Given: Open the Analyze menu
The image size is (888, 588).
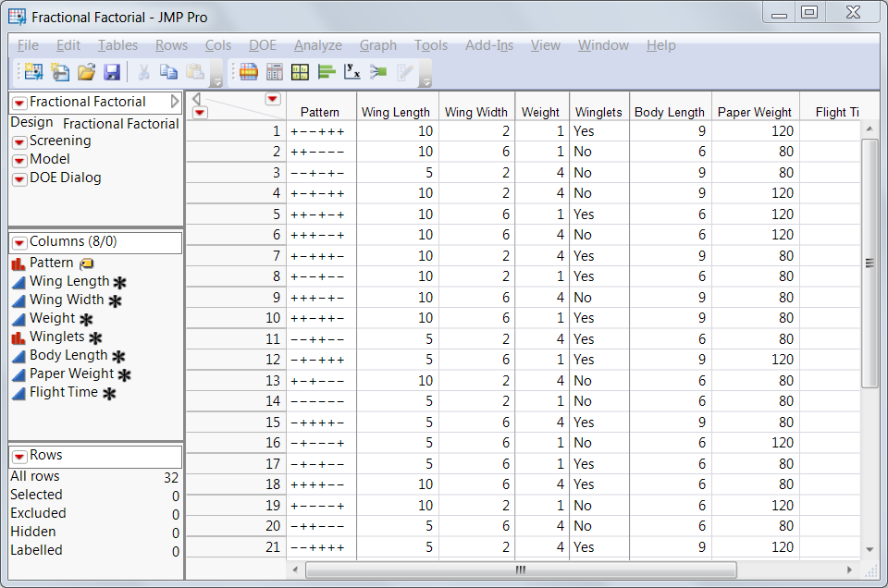Looking at the screenshot, I should tap(318, 45).
